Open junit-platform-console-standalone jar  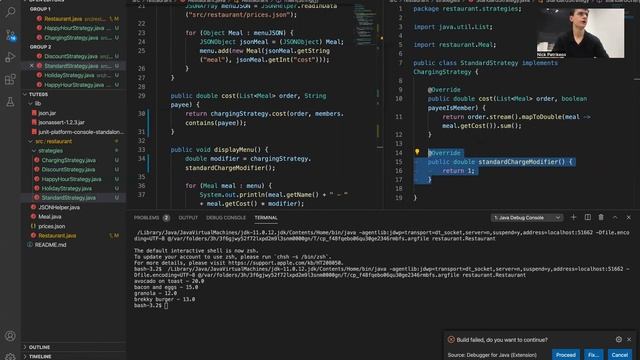(73, 132)
